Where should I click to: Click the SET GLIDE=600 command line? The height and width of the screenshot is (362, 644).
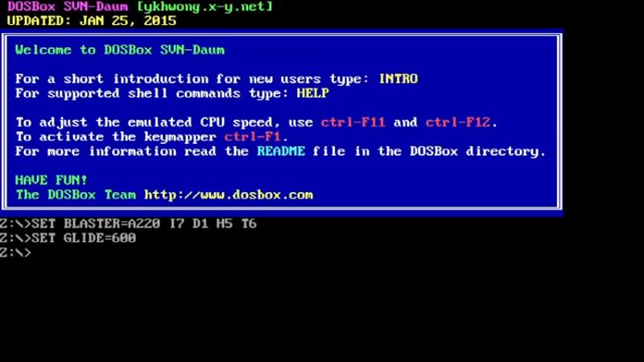tap(68, 238)
